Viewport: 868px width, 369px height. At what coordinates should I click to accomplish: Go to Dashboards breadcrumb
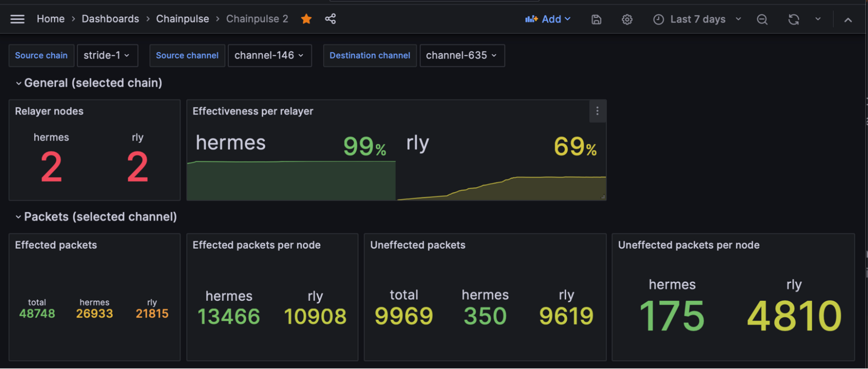[110, 19]
